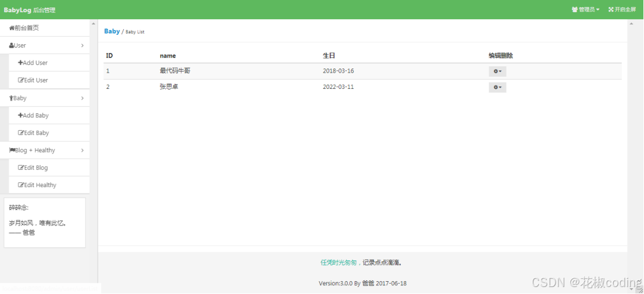Click the edit icon beside Edit Baby

pyautogui.click(x=20, y=132)
